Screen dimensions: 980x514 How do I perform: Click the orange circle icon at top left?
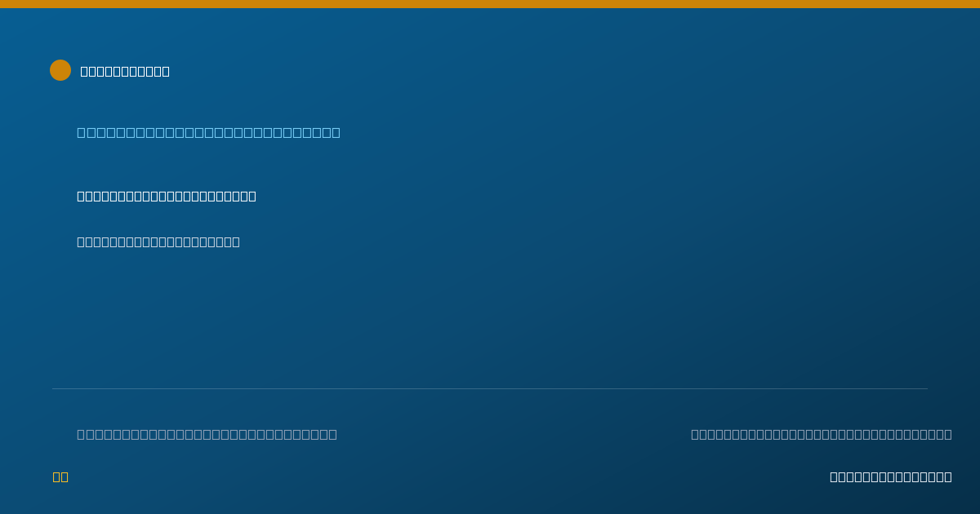coord(60,70)
